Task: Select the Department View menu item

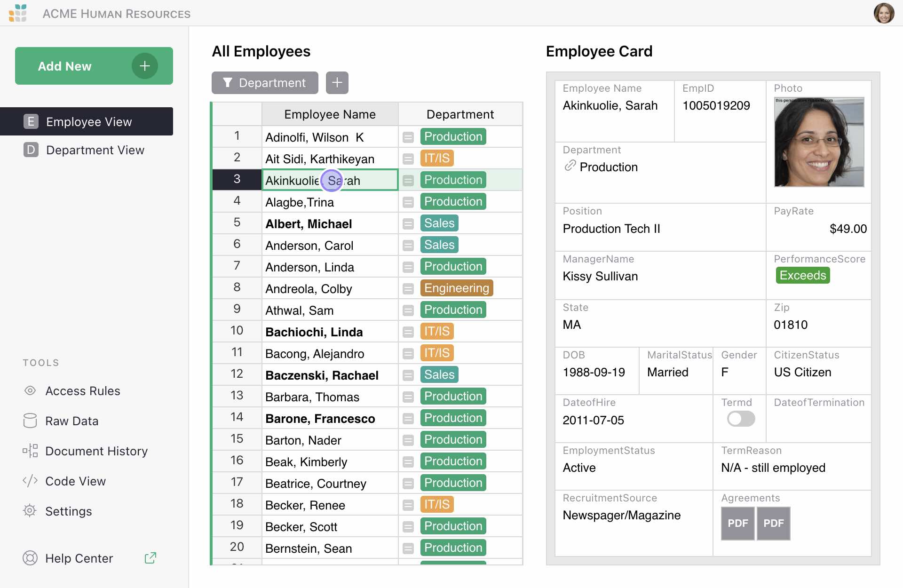Action: (x=95, y=150)
